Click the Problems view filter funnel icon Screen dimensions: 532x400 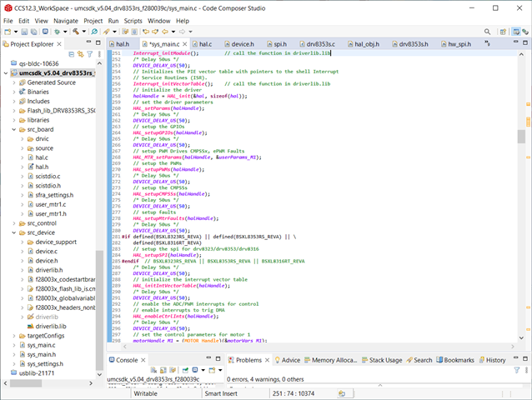517,370
